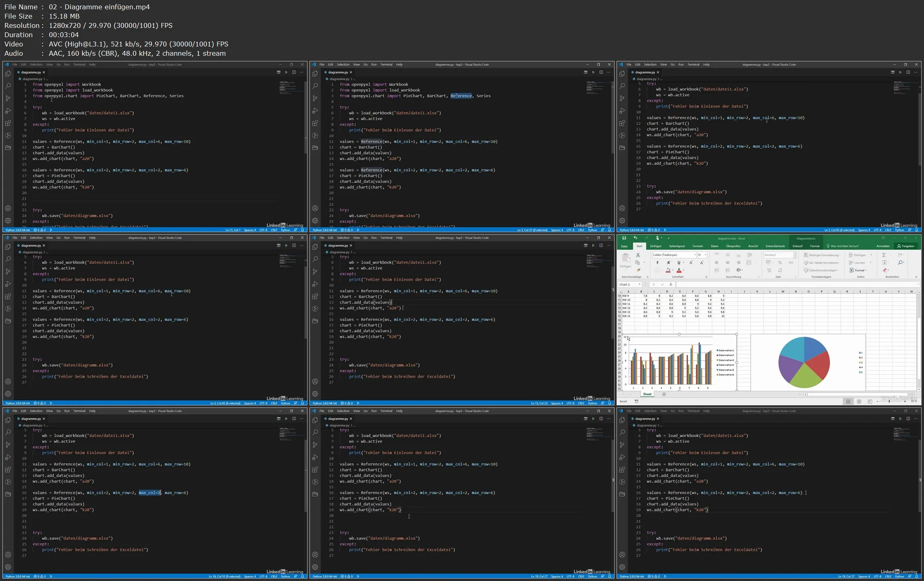Open the Terminal menu in the top-left VS Code frame
The image size is (924, 581).
pos(79,65)
